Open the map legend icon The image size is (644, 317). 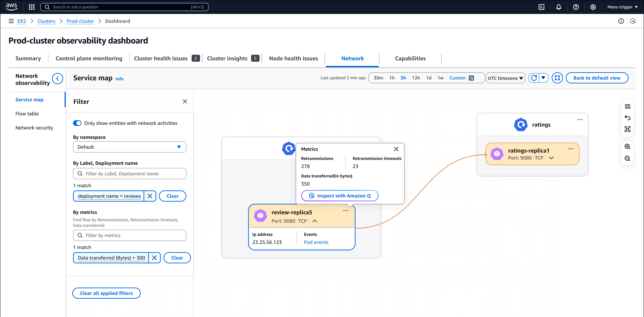tap(628, 106)
